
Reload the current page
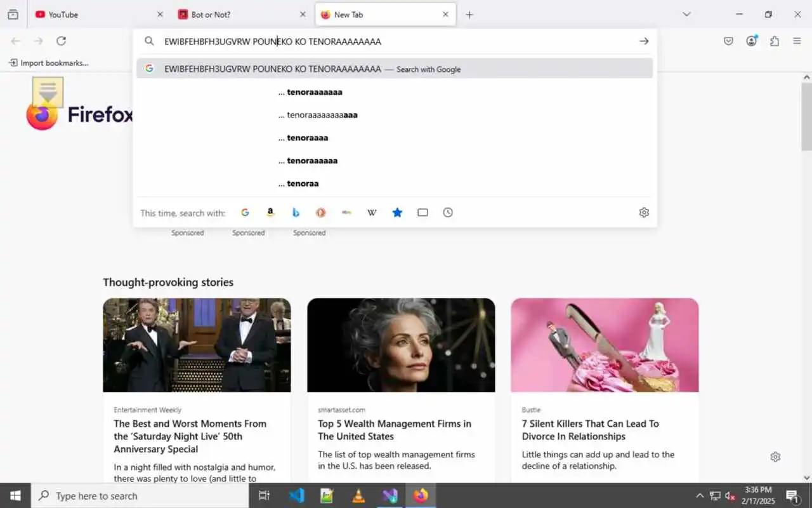point(61,41)
